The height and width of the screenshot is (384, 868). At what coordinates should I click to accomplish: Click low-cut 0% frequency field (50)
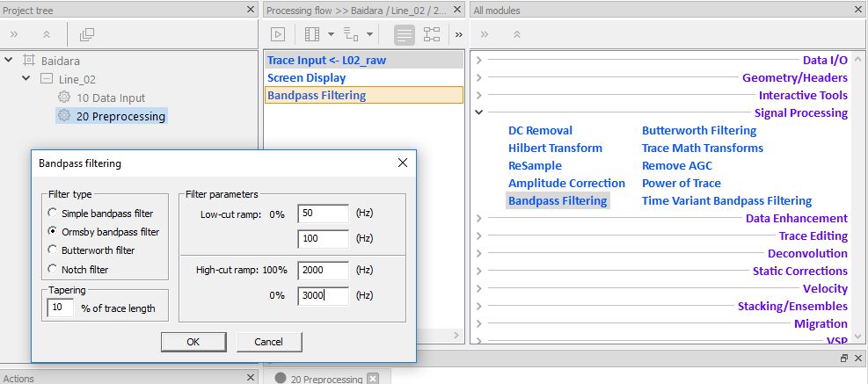[324, 213]
